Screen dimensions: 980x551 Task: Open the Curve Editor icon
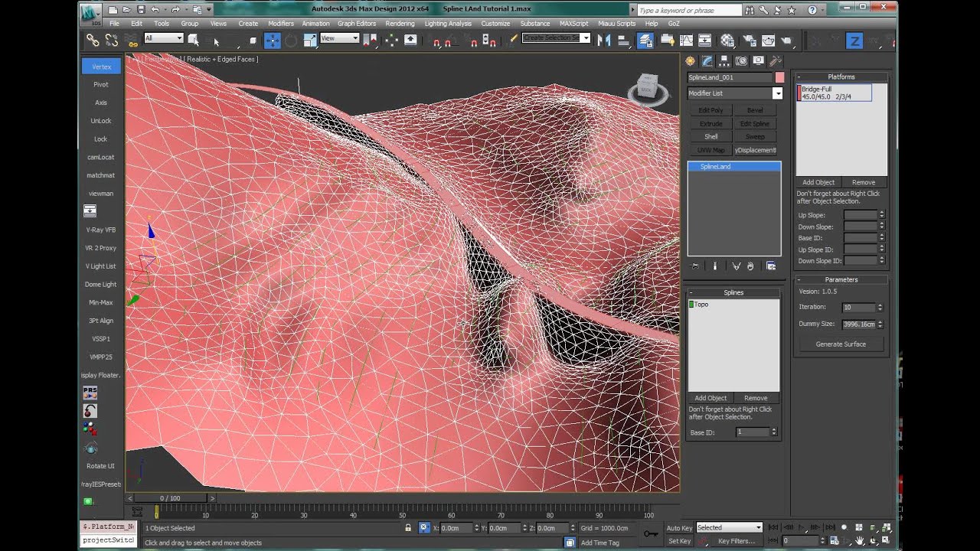point(686,40)
